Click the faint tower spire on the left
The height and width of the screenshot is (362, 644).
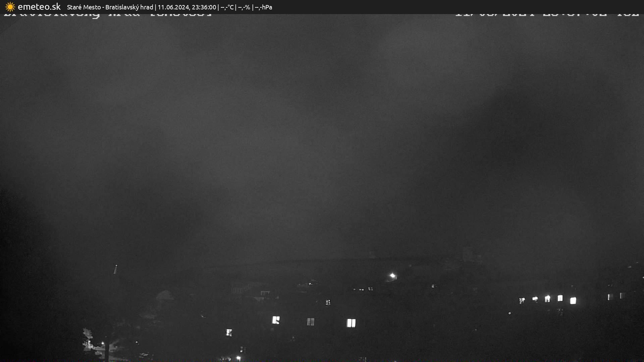pyautogui.click(x=116, y=269)
